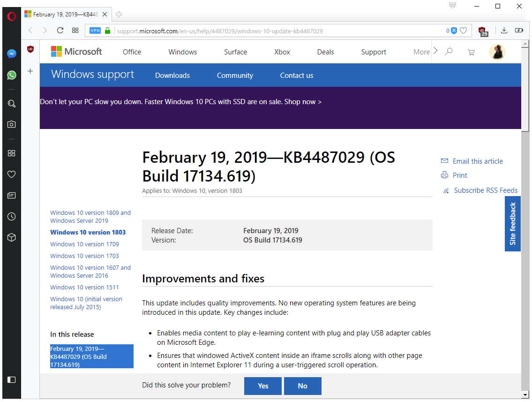The width and height of the screenshot is (532, 402).
Task: Reload the current page
Action: click(60, 30)
